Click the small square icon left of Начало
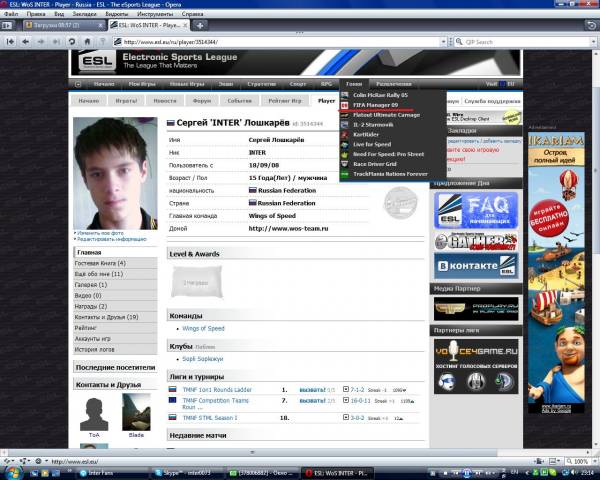600x480 pixels. click(x=78, y=84)
